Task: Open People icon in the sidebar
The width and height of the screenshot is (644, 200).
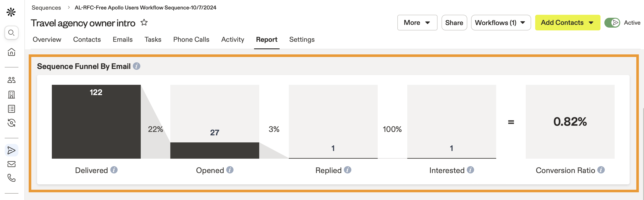Action: 11,80
